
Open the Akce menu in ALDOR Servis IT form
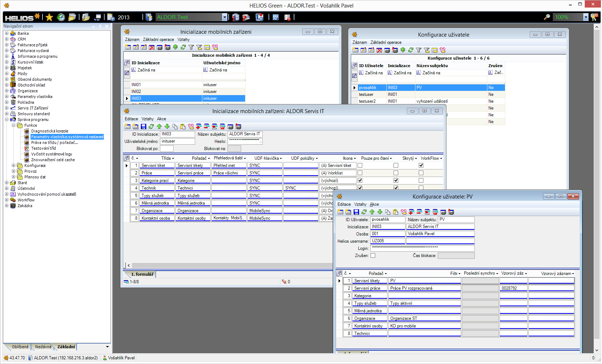point(161,119)
